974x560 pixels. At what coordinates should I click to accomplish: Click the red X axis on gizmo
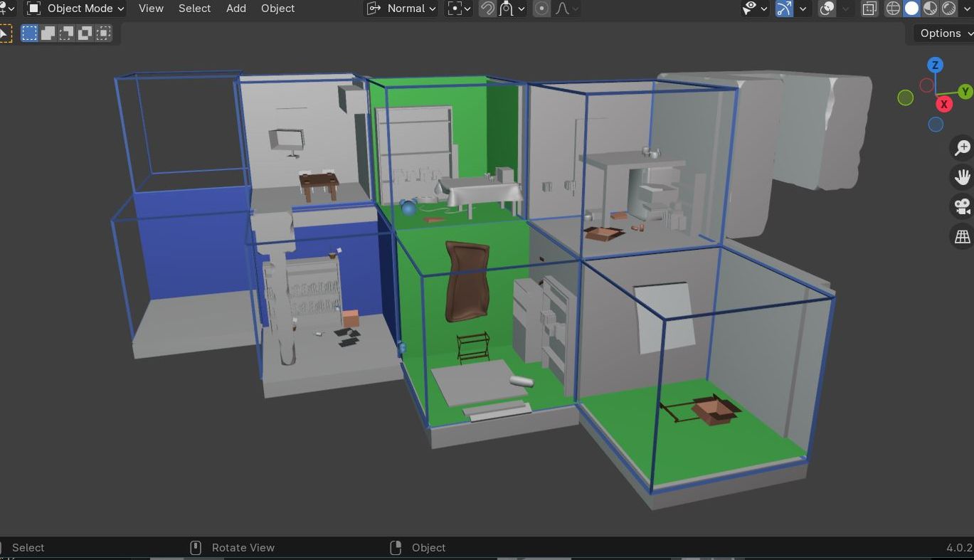(944, 104)
